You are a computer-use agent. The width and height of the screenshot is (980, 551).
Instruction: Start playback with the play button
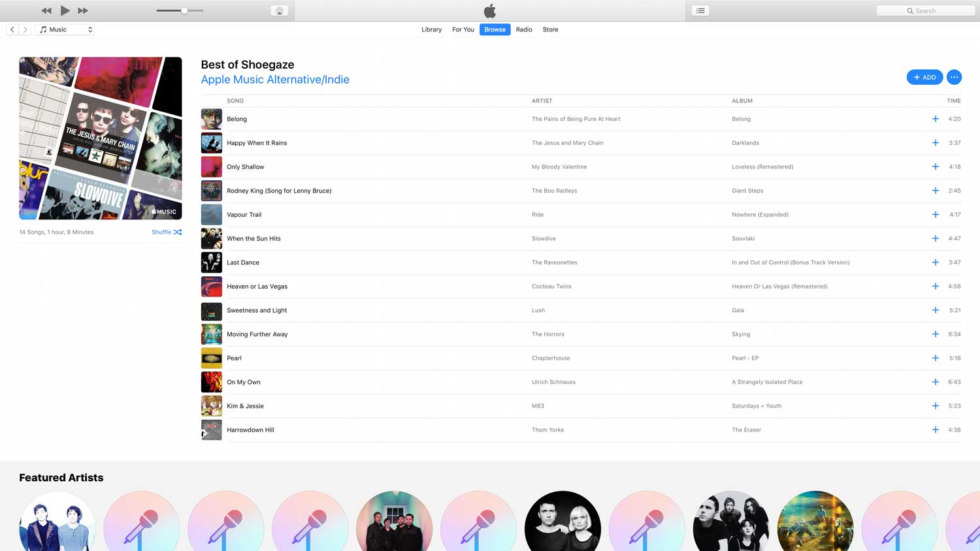(65, 10)
